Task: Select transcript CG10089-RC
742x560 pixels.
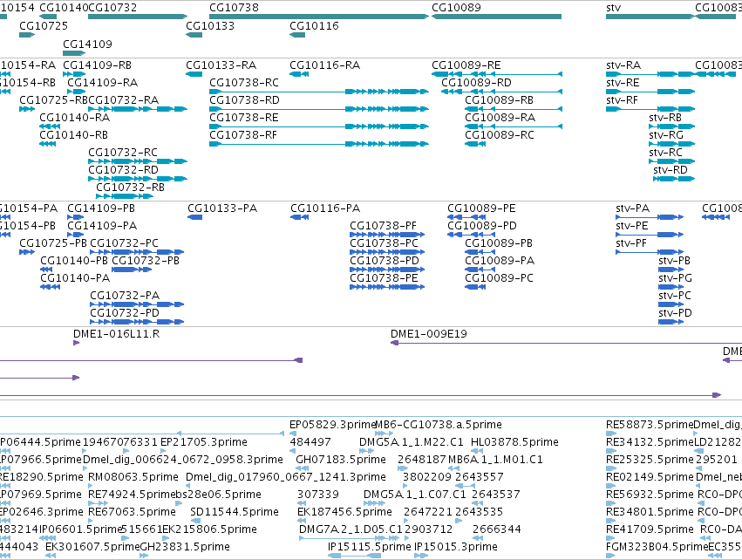Action: click(475, 144)
